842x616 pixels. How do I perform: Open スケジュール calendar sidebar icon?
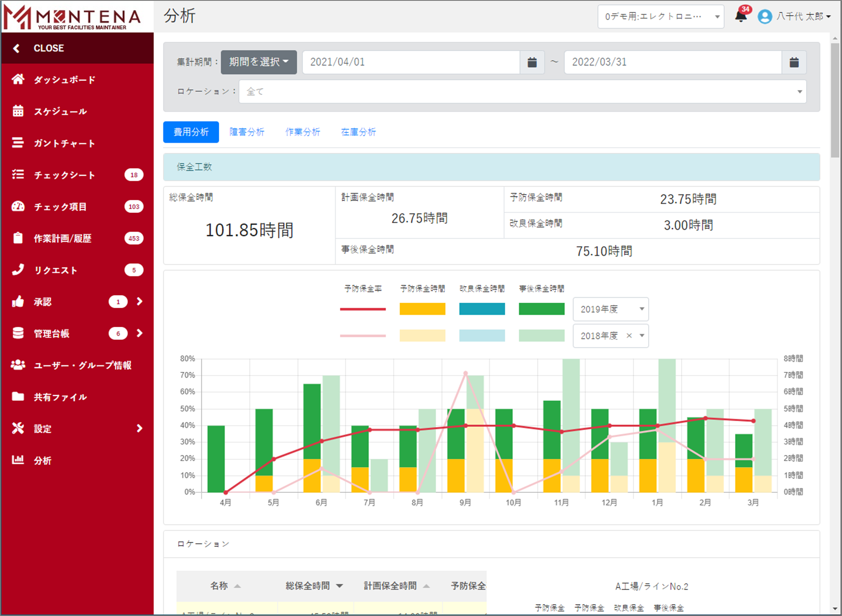coord(18,111)
